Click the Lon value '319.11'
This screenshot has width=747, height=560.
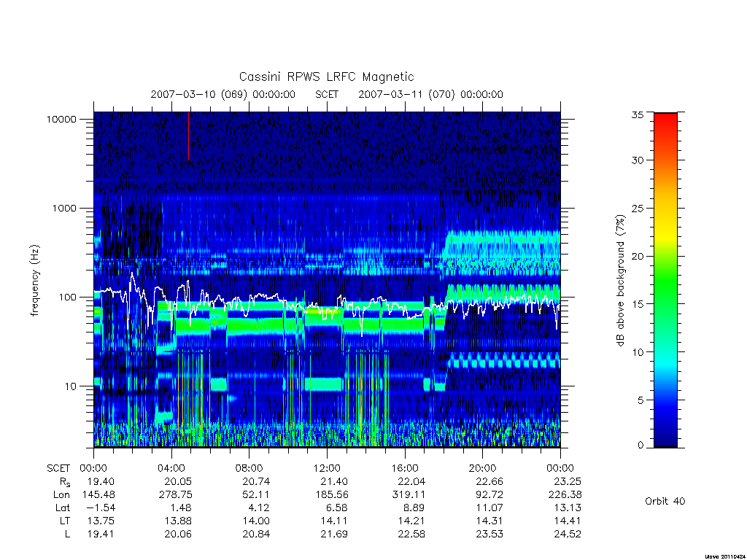pos(409,495)
